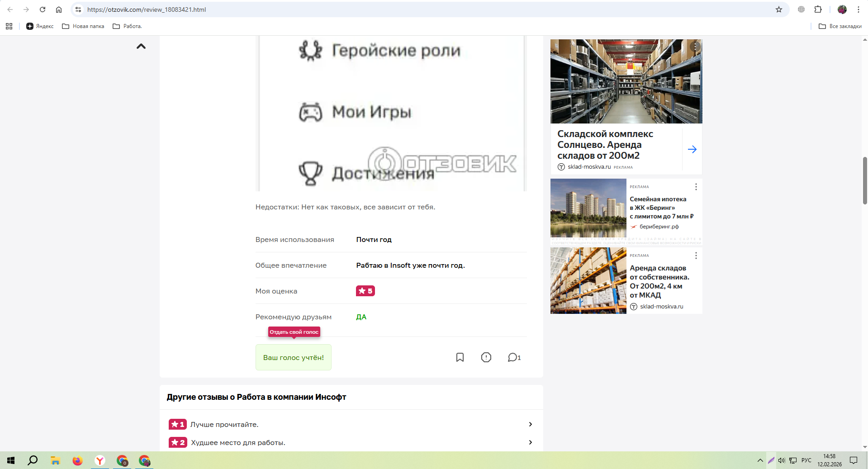This screenshot has width=868, height=469.
Task: Open the Семейная ипотека в ЖК Беринг ad
Action: 662,208
